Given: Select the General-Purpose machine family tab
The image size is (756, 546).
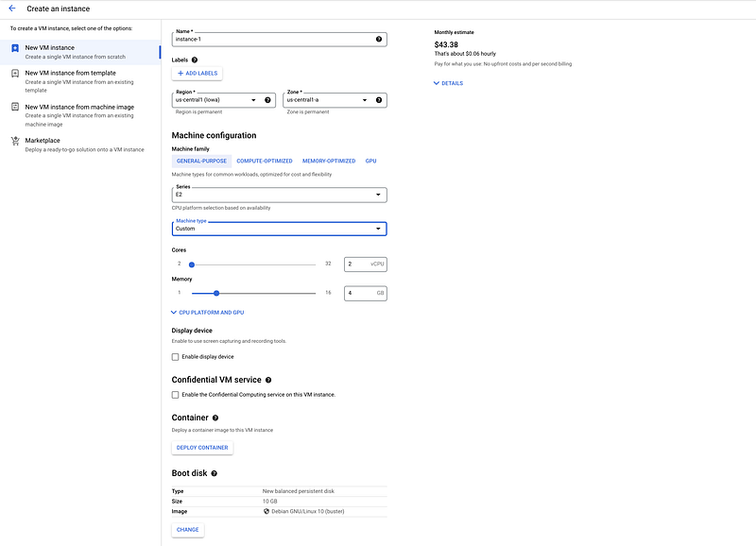Looking at the screenshot, I should 201,161.
